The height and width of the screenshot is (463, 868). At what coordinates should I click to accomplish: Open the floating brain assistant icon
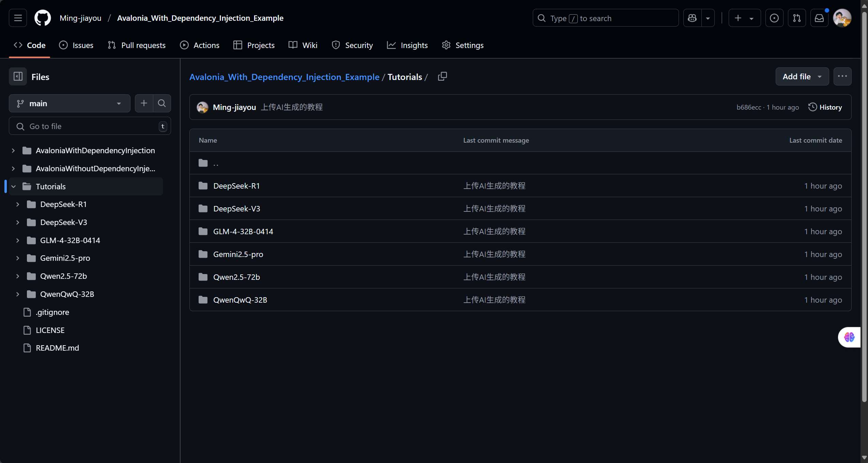coord(849,337)
